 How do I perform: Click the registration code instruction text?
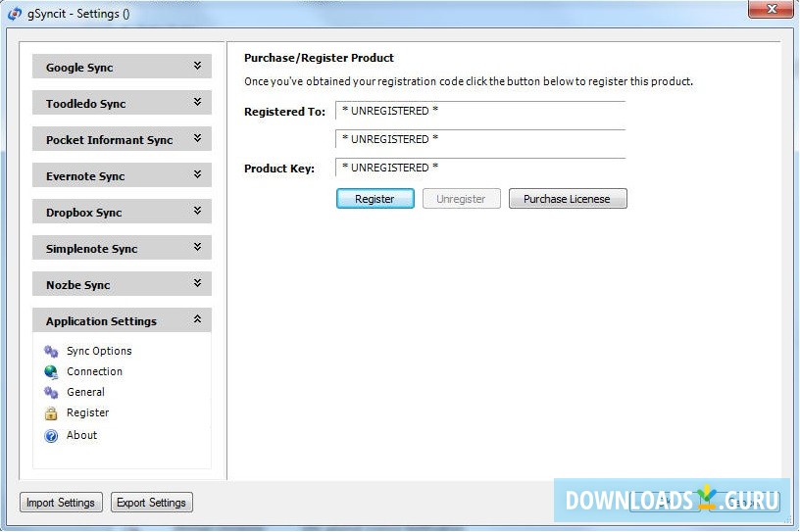469,81
